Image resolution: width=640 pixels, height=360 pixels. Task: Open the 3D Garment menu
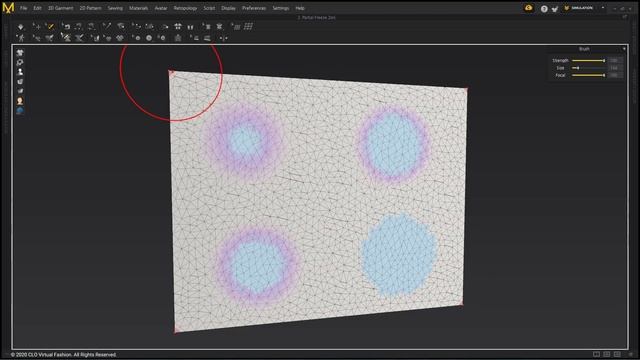point(60,8)
